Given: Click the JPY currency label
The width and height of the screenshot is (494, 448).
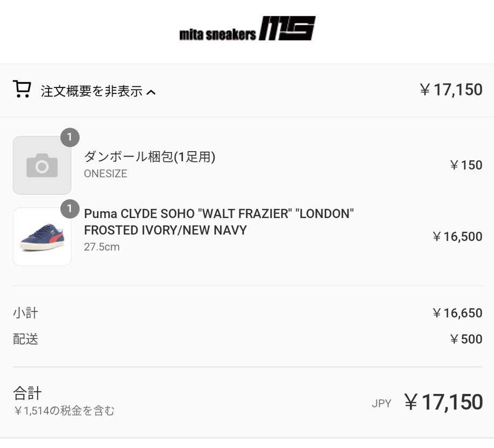Looking at the screenshot, I should (x=381, y=403).
